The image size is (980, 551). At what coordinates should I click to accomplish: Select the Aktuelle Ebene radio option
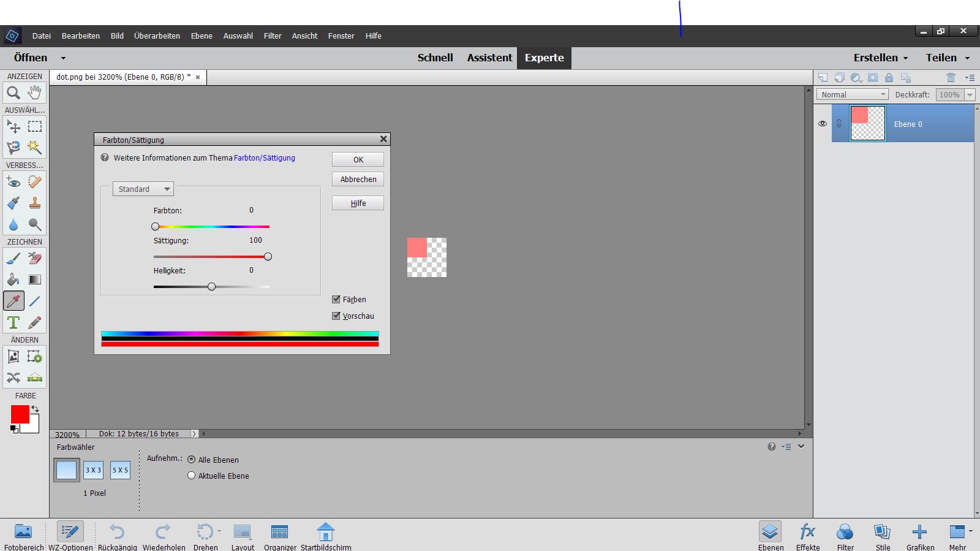point(192,476)
